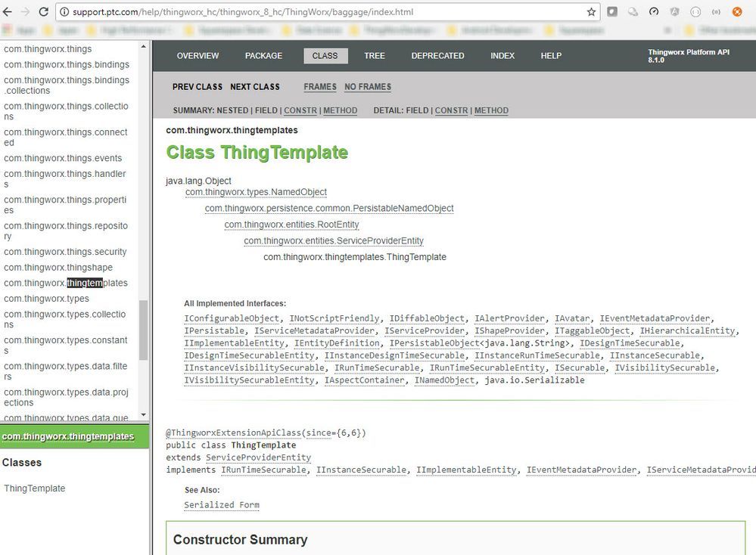Image resolution: width=756 pixels, height=555 pixels.
Task: Open ThingTemplate in Classes list
Action: [x=35, y=488]
